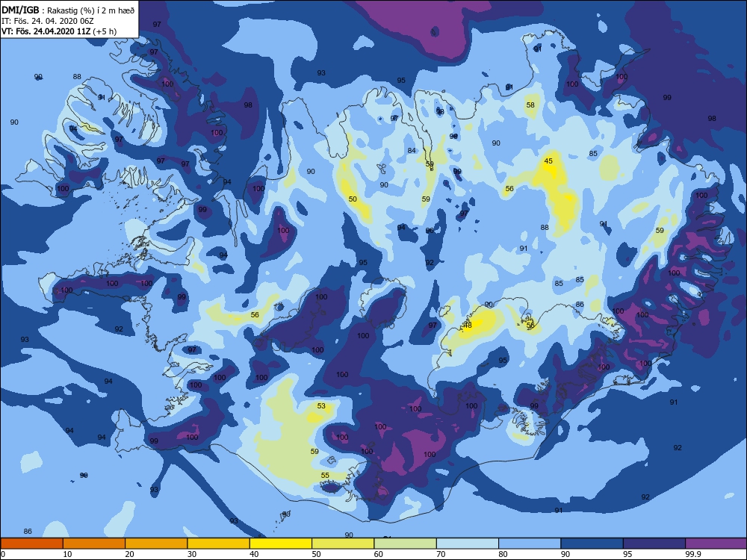Click the legend tick label '20'
This screenshot has width=747, height=560.
129,554
